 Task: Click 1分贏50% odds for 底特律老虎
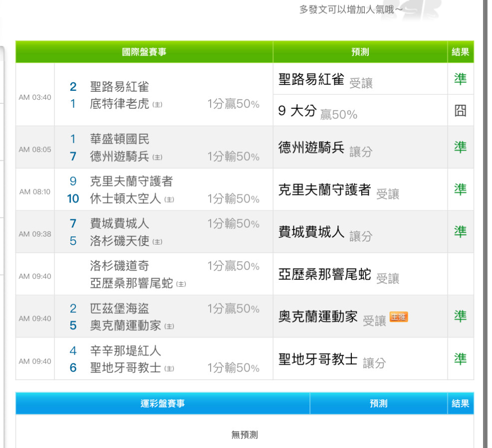[234, 104]
